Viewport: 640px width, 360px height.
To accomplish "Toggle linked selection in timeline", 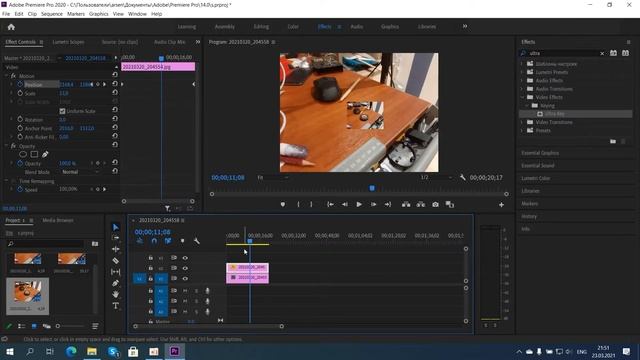I will (x=168, y=241).
